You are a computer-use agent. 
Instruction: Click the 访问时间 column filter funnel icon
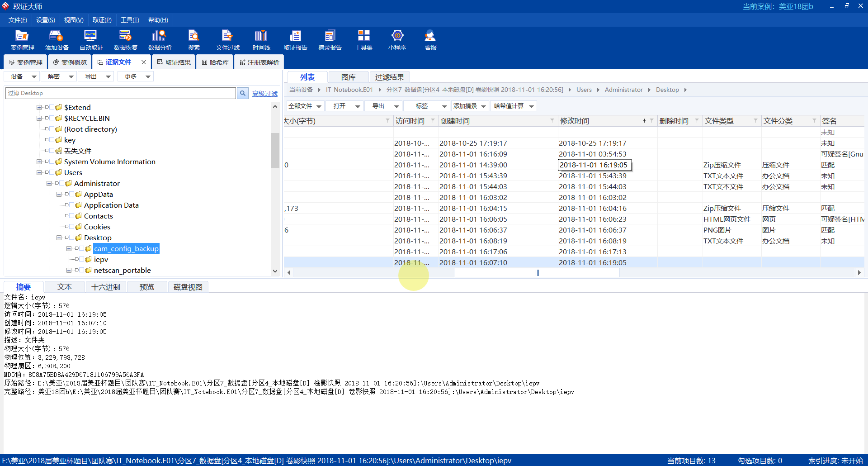pos(433,120)
